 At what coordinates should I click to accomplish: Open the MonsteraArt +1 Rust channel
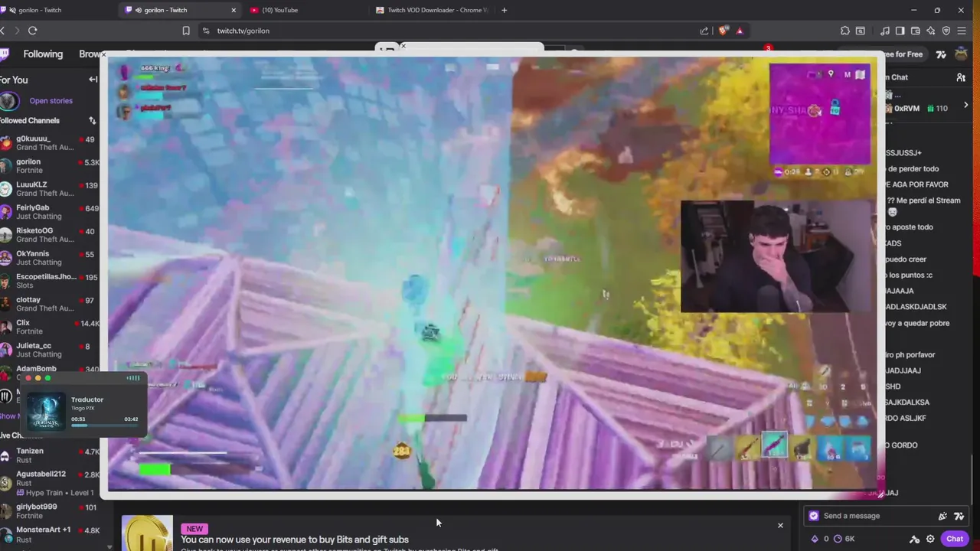point(49,534)
